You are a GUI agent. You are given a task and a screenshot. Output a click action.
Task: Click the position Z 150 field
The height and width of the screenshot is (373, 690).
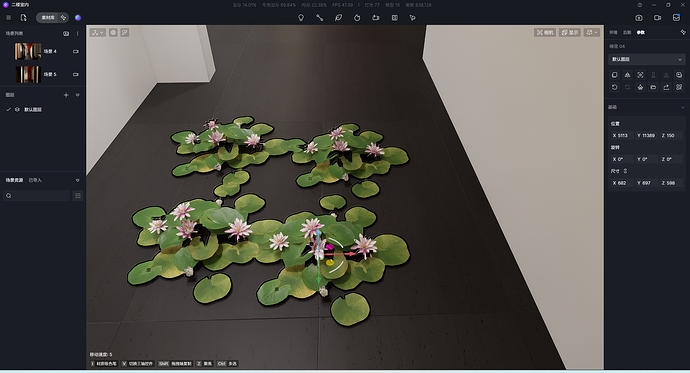coord(671,135)
